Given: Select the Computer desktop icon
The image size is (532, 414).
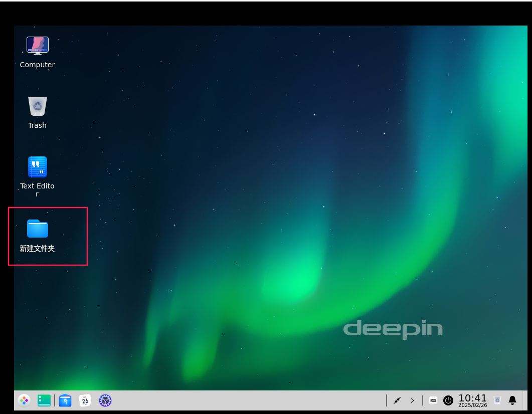Looking at the screenshot, I should coord(37,46).
